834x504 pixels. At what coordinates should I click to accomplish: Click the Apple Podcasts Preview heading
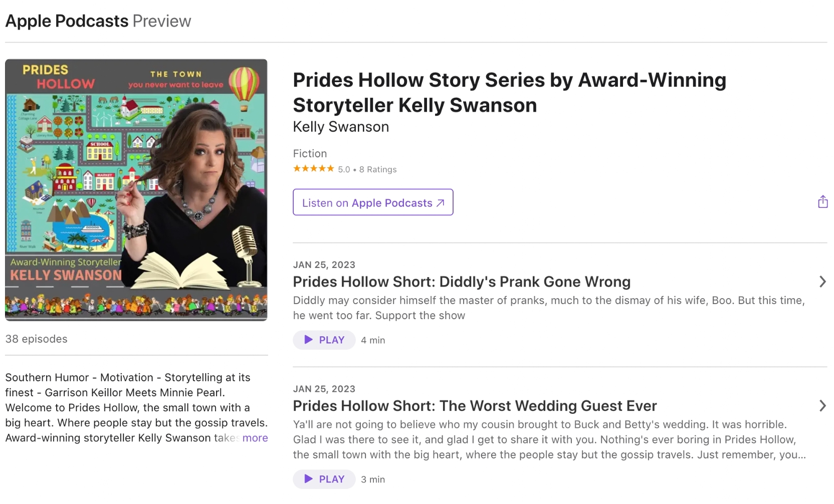[98, 21]
